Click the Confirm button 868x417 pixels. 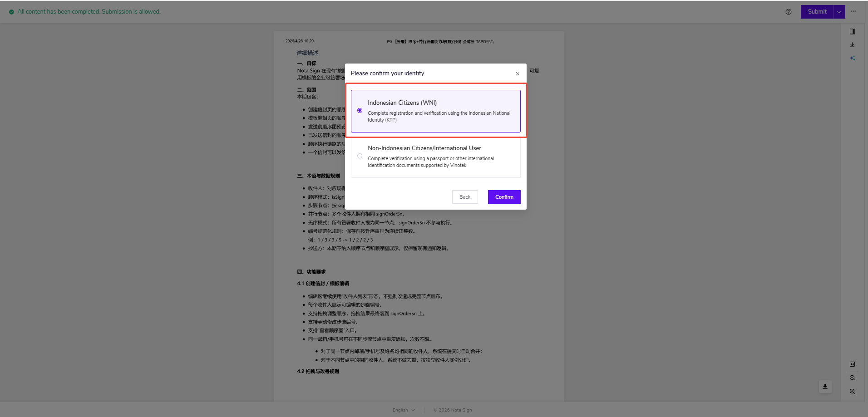pyautogui.click(x=504, y=197)
